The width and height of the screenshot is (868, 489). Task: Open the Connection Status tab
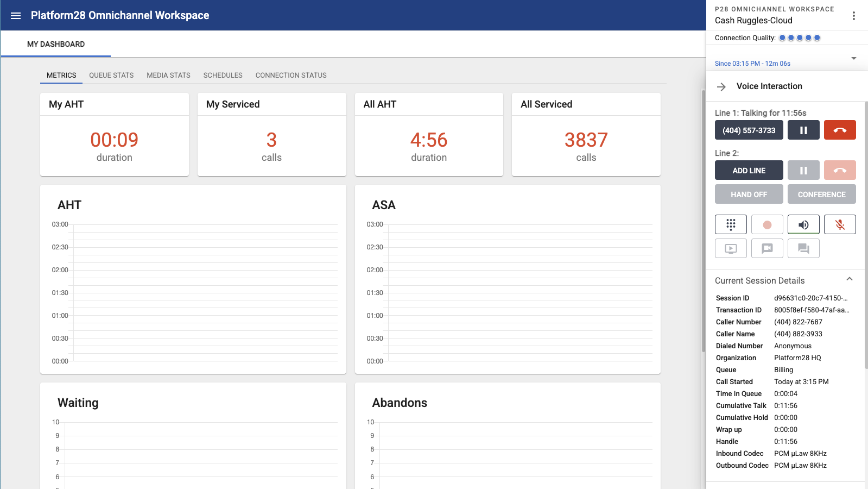[x=291, y=76]
